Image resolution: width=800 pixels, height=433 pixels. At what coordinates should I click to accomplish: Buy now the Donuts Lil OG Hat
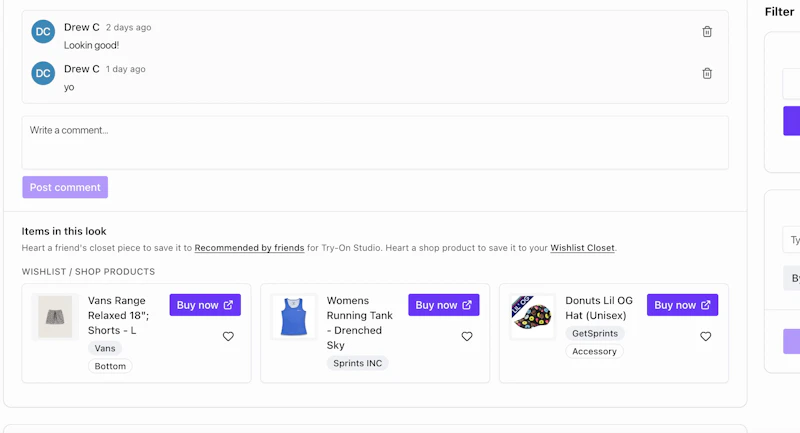pyautogui.click(x=683, y=305)
